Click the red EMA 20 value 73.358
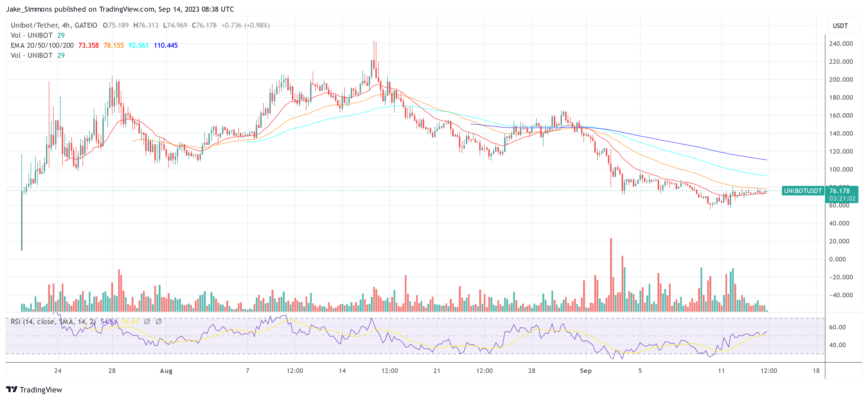 pos(88,45)
